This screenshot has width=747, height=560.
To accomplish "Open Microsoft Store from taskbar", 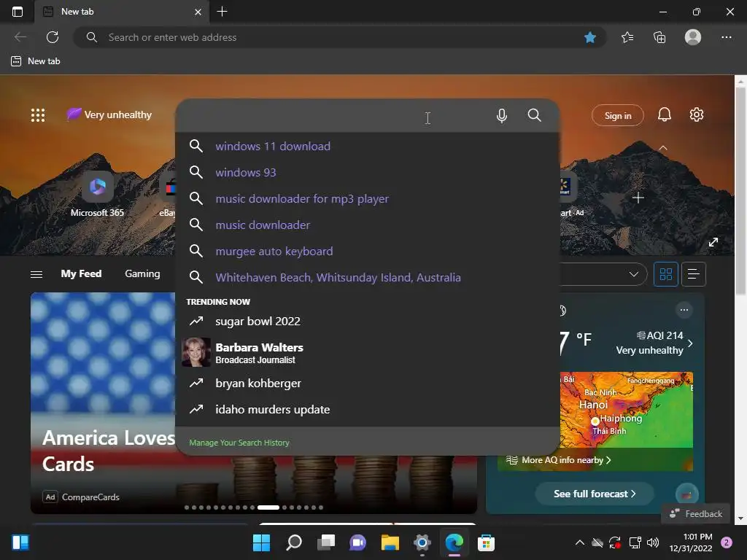I will tap(486, 542).
